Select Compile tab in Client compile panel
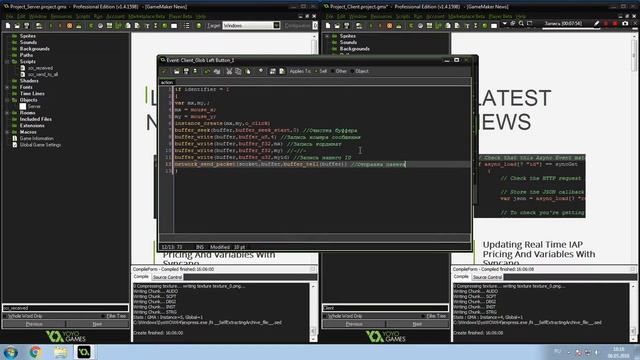Screen dimensions: 640x360 [x=461, y=277]
